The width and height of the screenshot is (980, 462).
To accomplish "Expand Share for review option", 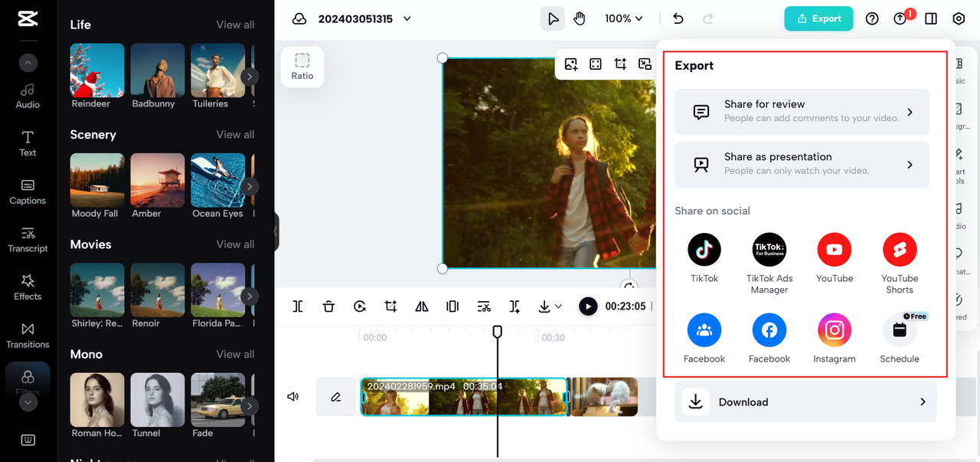I will [802, 112].
